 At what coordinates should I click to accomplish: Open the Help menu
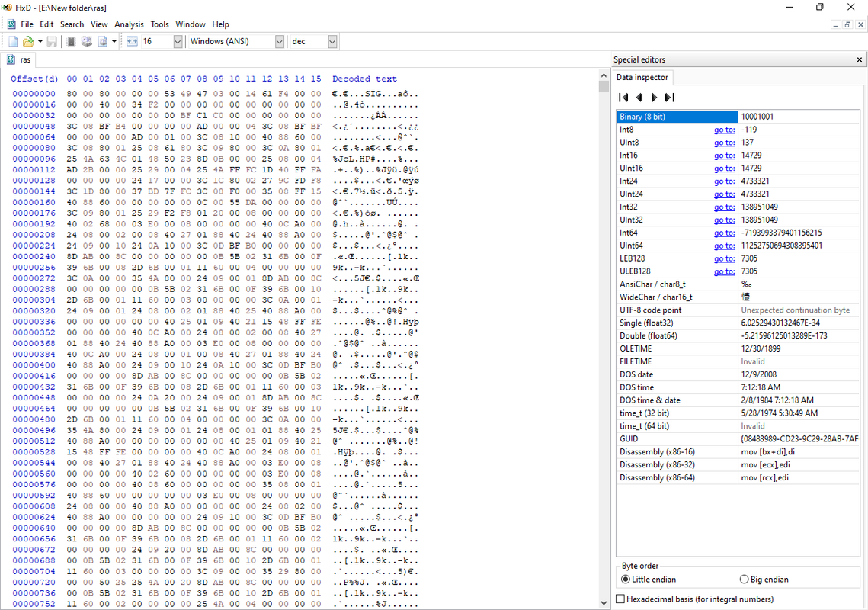[x=220, y=24]
